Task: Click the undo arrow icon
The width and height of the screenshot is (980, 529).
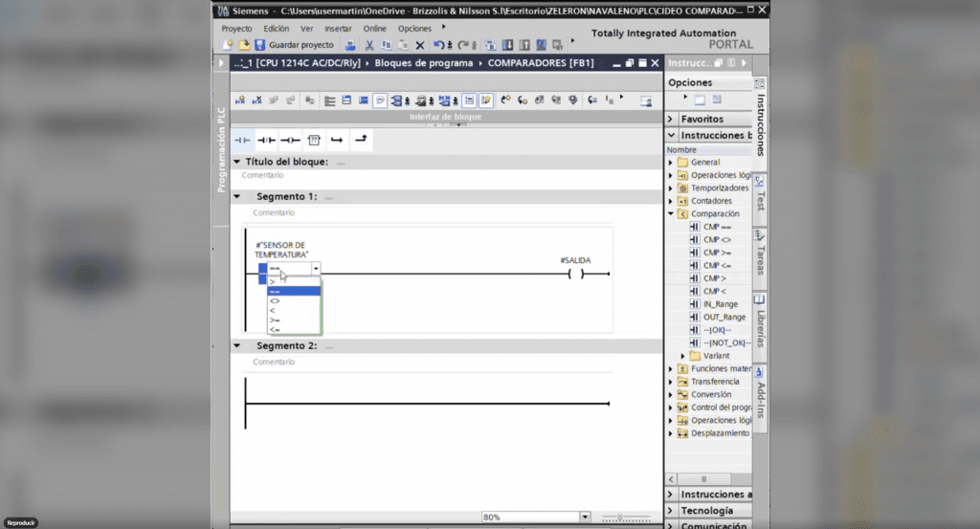Action: click(438, 45)
